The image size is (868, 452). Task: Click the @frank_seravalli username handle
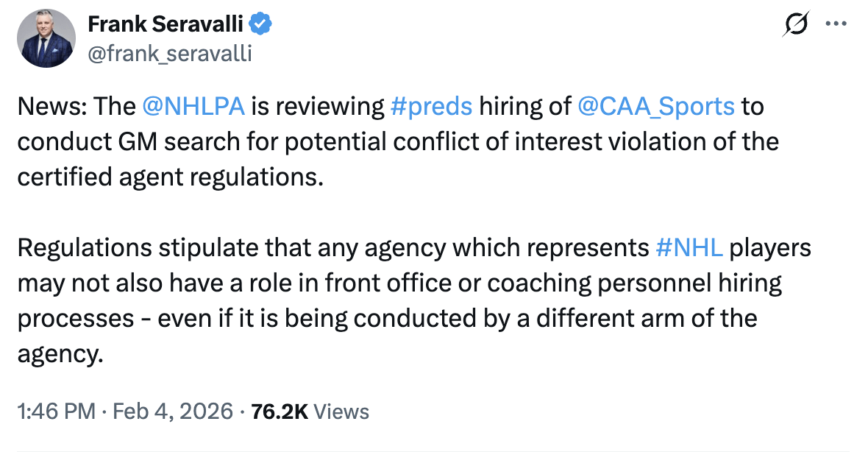[170, 52]
